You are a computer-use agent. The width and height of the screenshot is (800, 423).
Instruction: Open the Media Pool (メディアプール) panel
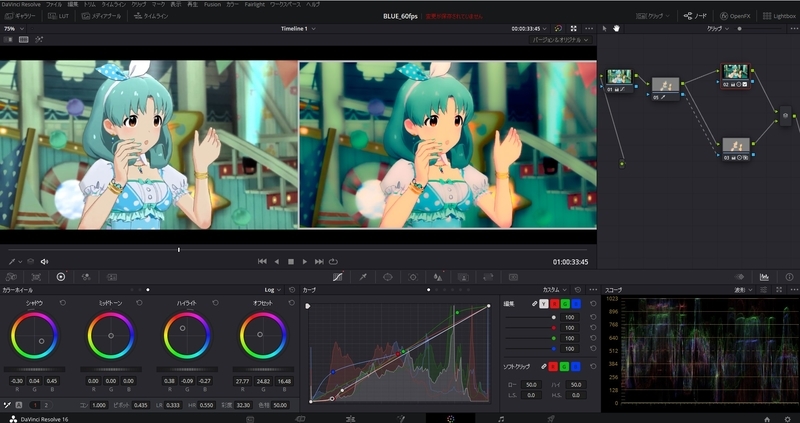click(x=101, y=16)
